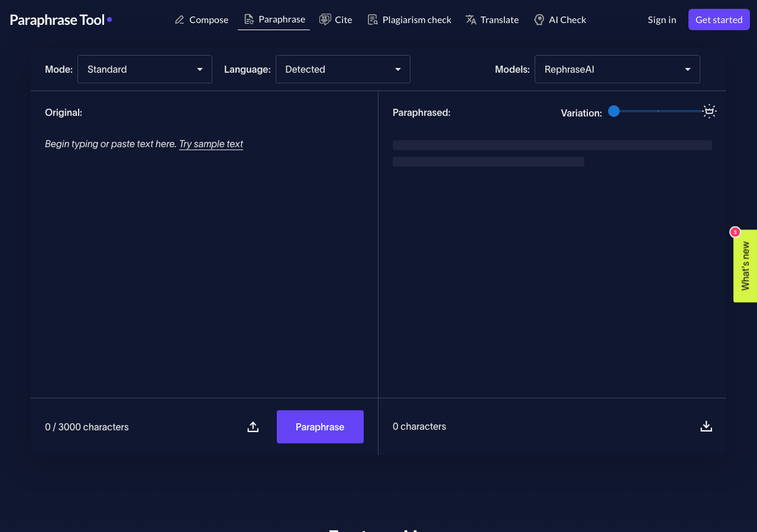Click the Sign in link

click(662, 20)
